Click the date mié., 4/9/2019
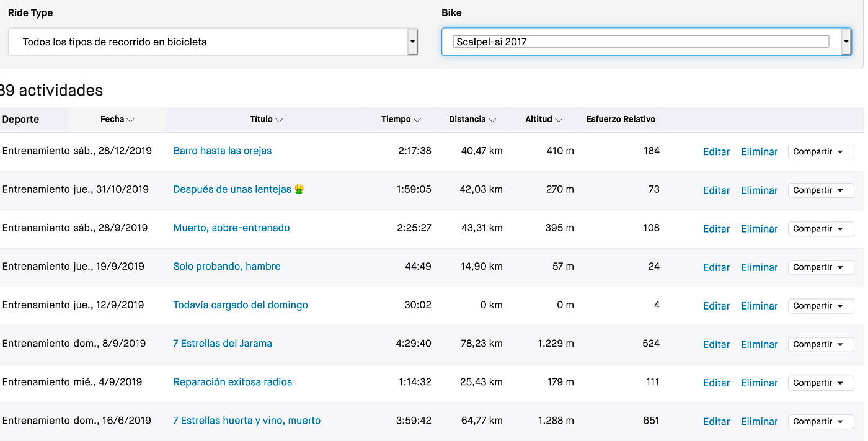 pos(107,381)
